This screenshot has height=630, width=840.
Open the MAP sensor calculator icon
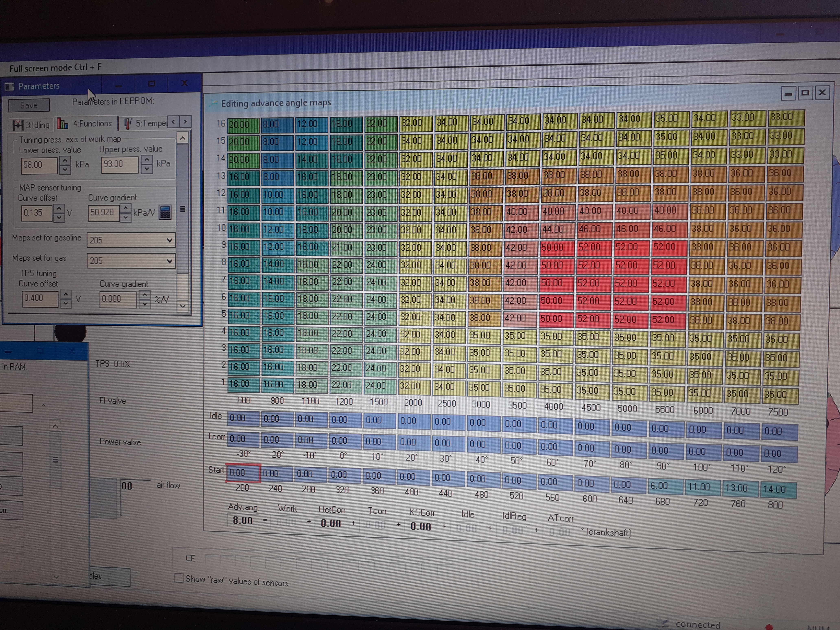pyautogui.click(x=165, y=212)
